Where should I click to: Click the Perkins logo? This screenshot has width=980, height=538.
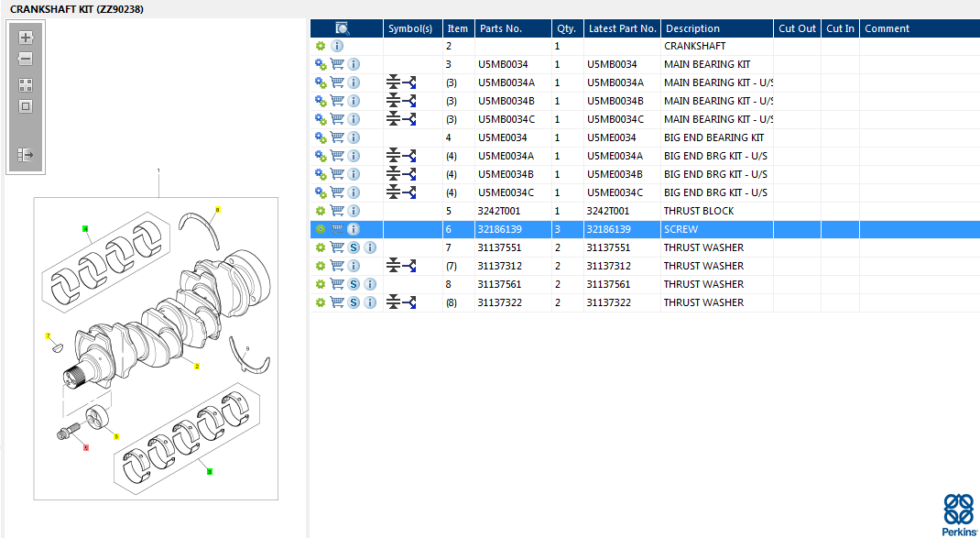point(958,514)
